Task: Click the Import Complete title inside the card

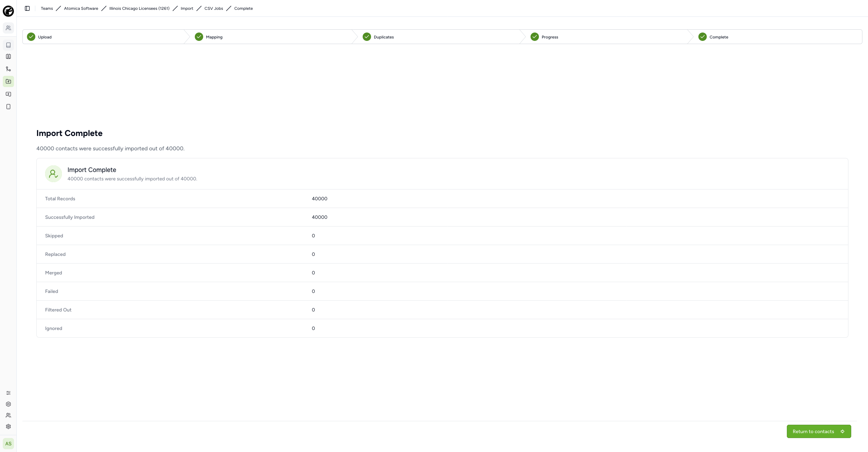Action: [x=92, y=170]
